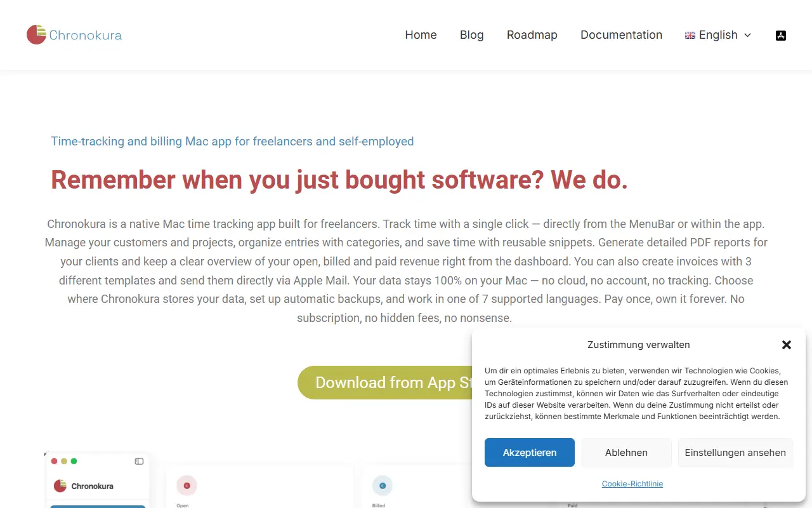Viewport: 812px width, 508px height.
Task: Expand the English language dropdown arrow
Action: pyautogui.click(x=747, y=36)
